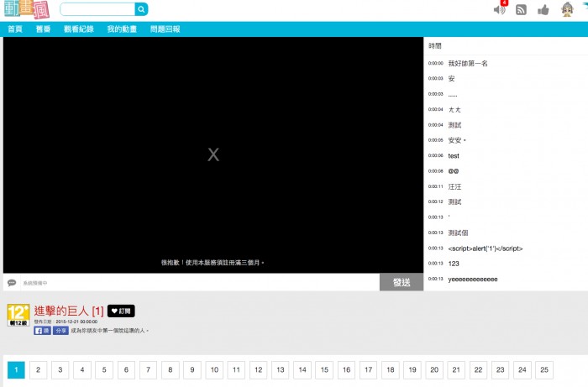Click the 時間 column header
The height and width of the screenshot is (387, 588).
point(435,46)
